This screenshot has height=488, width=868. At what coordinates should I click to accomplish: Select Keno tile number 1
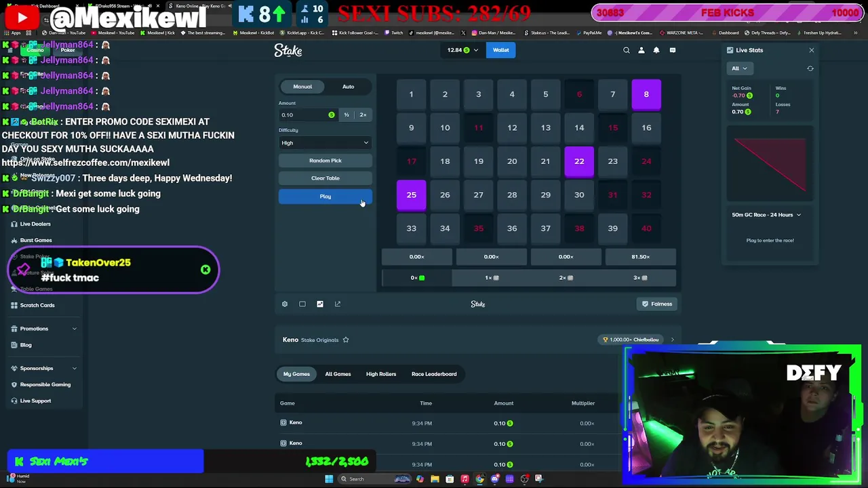click(x=411, y=94)
